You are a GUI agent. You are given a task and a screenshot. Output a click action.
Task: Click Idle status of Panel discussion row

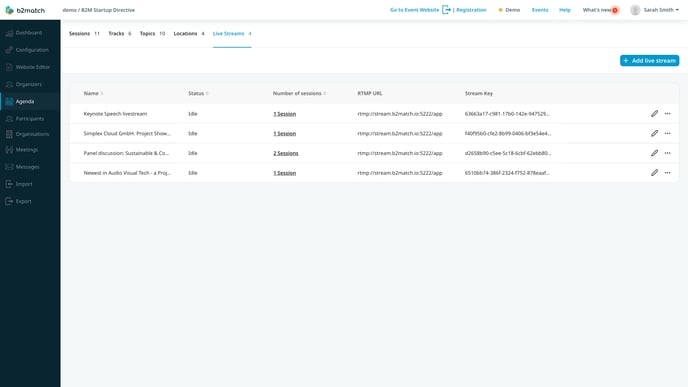(x=193, y=153)
